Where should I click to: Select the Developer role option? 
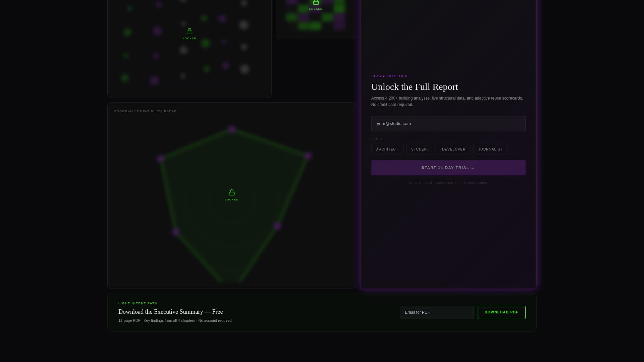[453, 149]
